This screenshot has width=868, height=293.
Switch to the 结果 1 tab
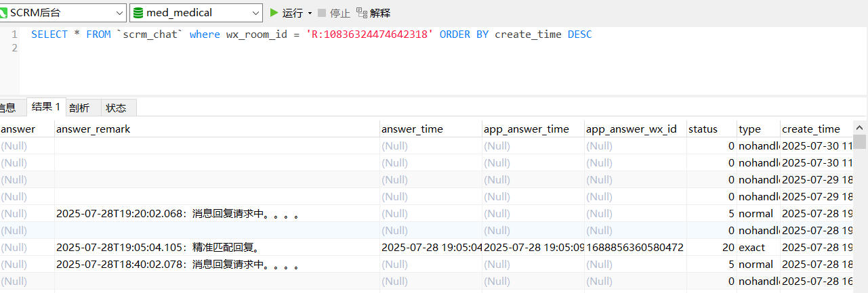pos(45,107)
